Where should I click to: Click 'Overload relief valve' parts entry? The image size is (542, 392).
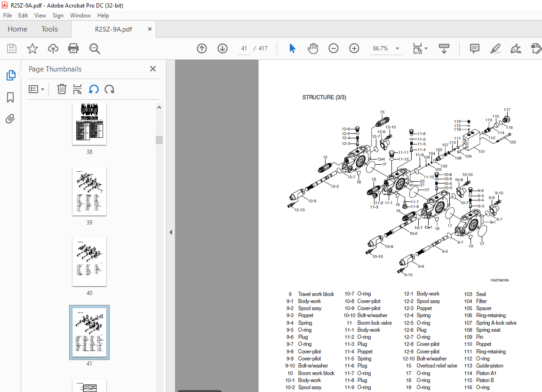(x=437, y=366)
